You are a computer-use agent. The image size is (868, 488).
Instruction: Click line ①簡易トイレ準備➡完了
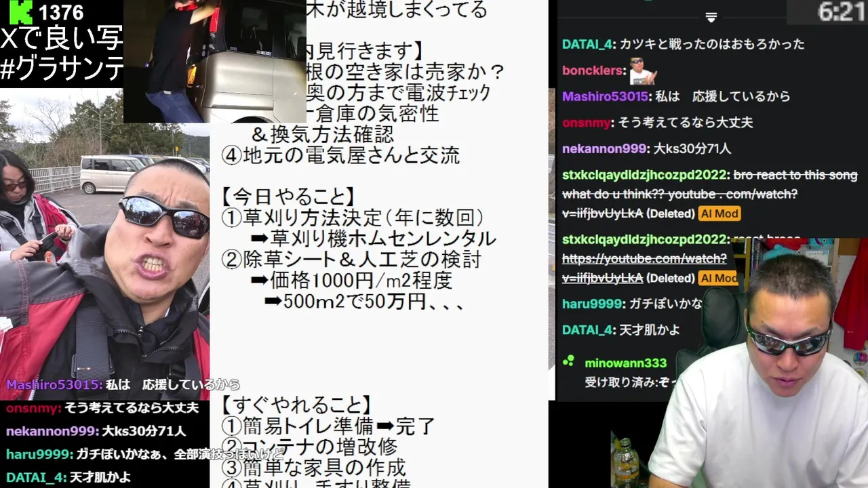pos(328,426)
